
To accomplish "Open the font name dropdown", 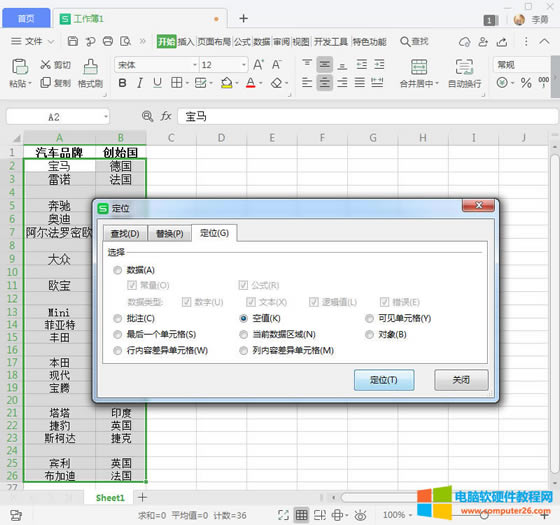I will tap(195, 65).
